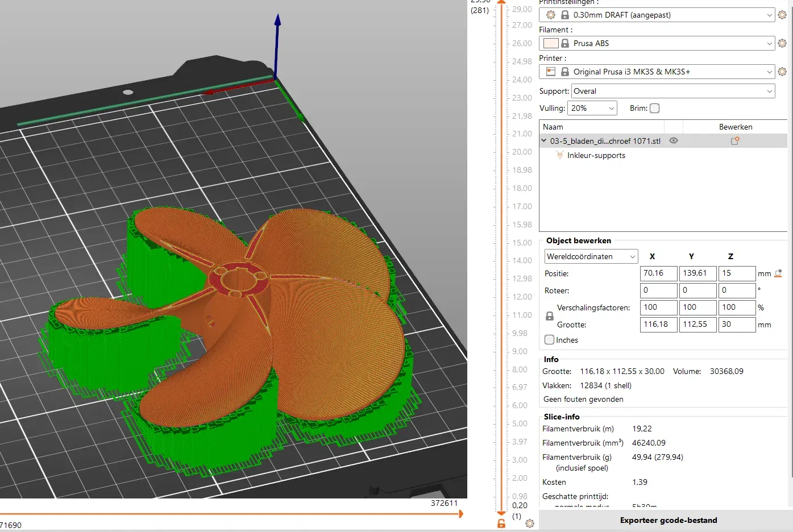793x532 pixels.
Task: Open the Vulling 20% infill dropdown
Action: tap(592, 108)
